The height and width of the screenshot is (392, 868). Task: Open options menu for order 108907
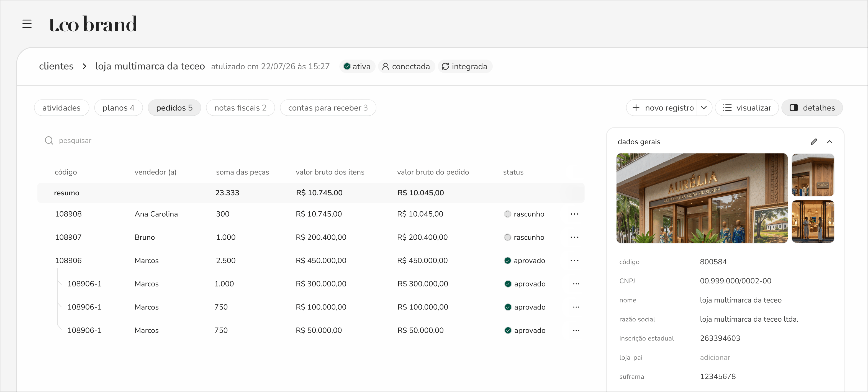tap(574, 237)
